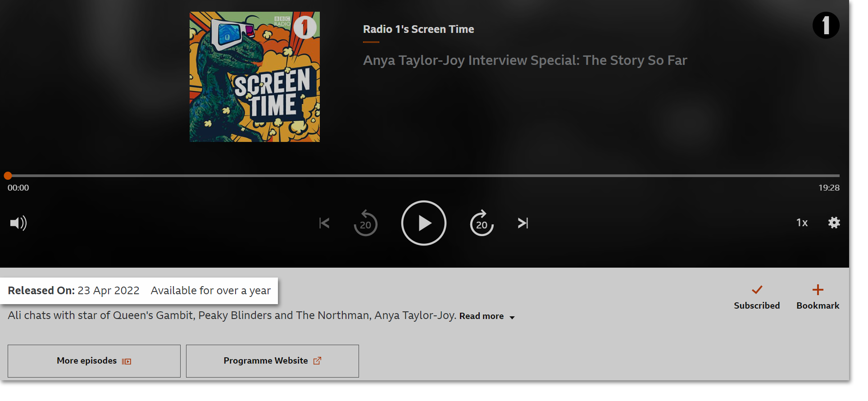Viewport: 868px width, 401px height.
Task: Toggle the Subscribed checkmark
Action: 757,297
